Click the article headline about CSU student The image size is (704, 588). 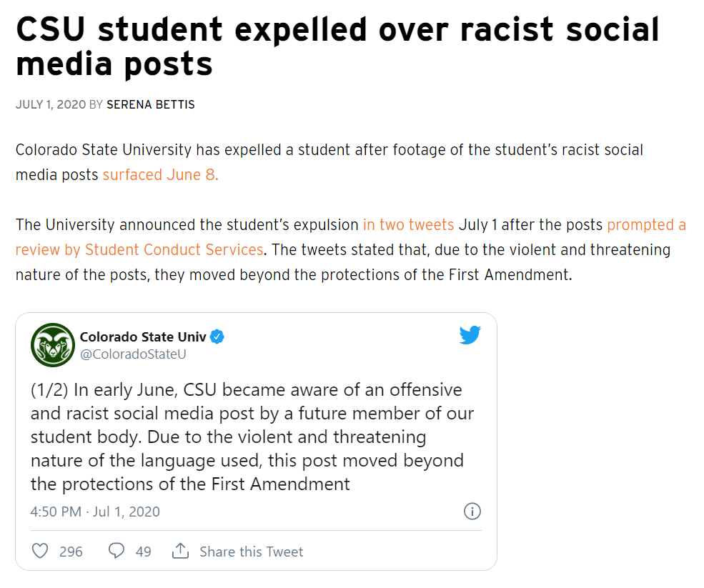pyautogui.click(x=337, y=46)
